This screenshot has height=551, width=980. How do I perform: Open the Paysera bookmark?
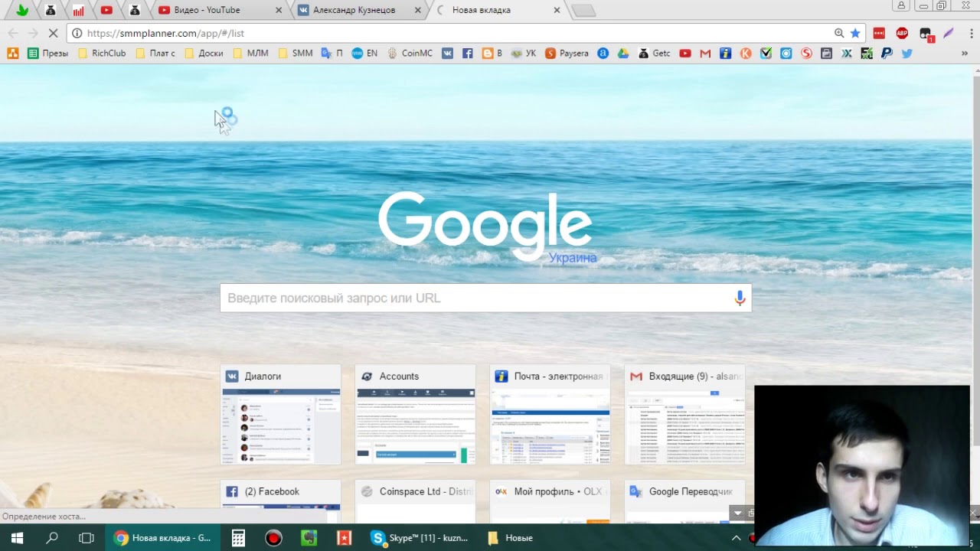(x=567, y=53)
